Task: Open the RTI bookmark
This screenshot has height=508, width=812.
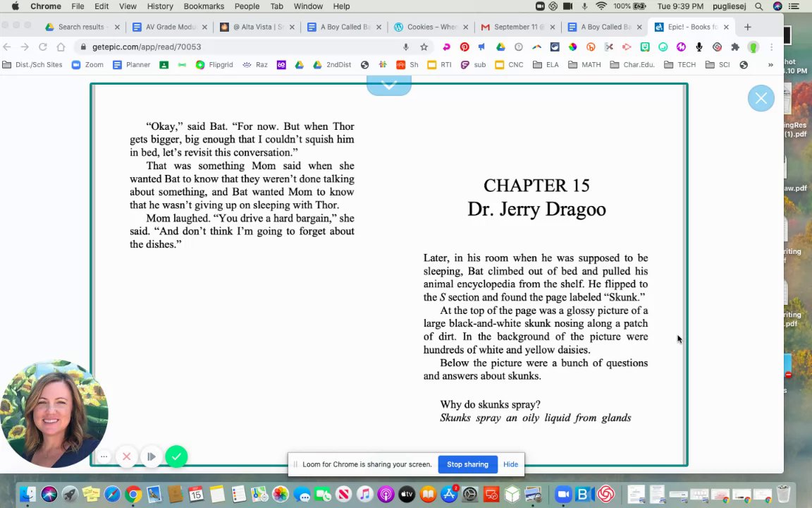Action: [439, 65]
